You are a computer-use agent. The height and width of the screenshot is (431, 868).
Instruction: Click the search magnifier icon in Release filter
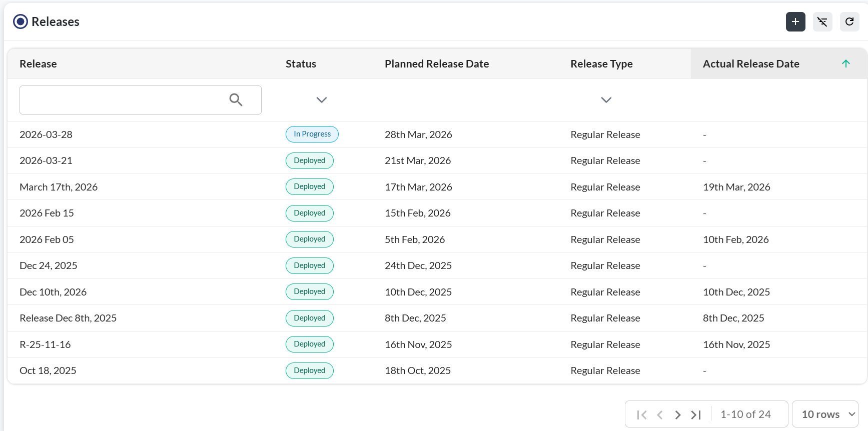(x=236, y=100)
